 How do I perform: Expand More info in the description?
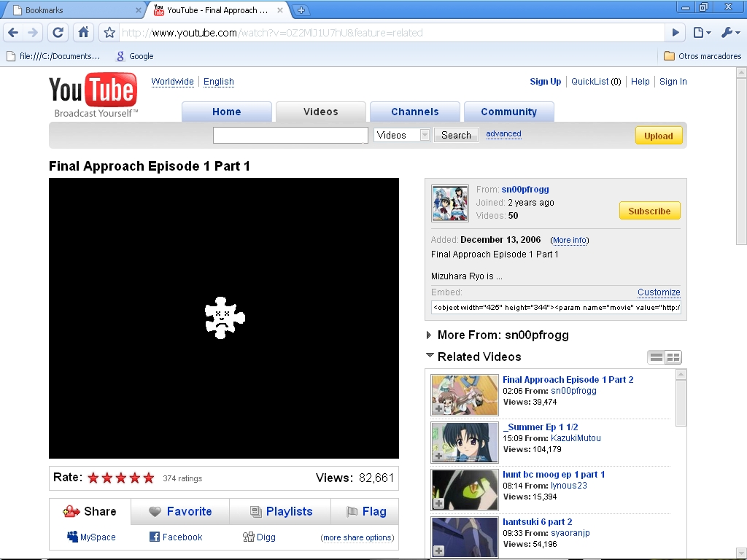569,240
